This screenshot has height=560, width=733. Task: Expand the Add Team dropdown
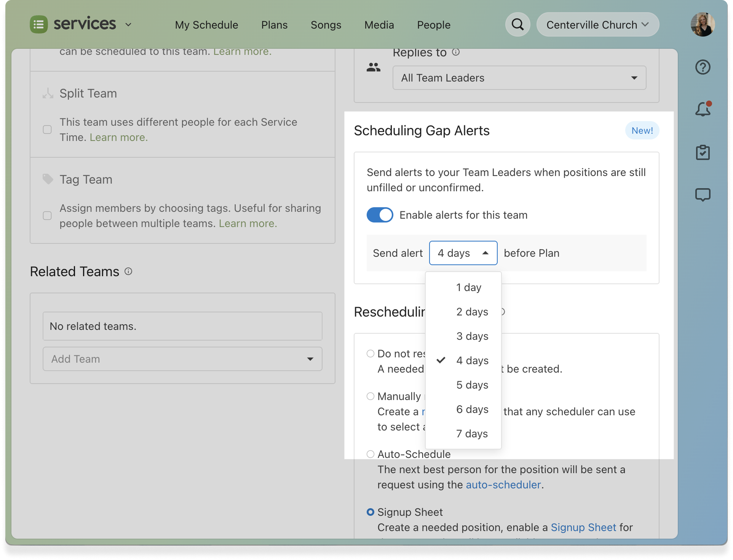coord(182,359)
